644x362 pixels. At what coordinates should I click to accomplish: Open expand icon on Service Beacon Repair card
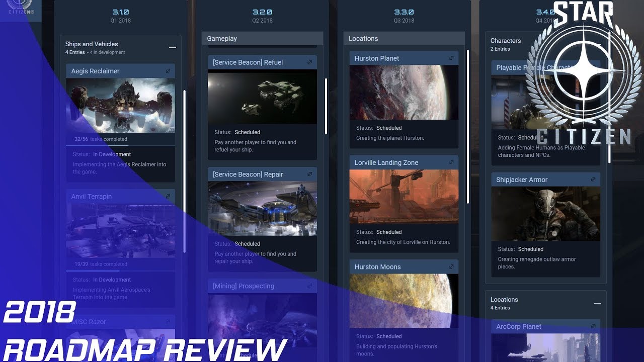click(310, 174)
